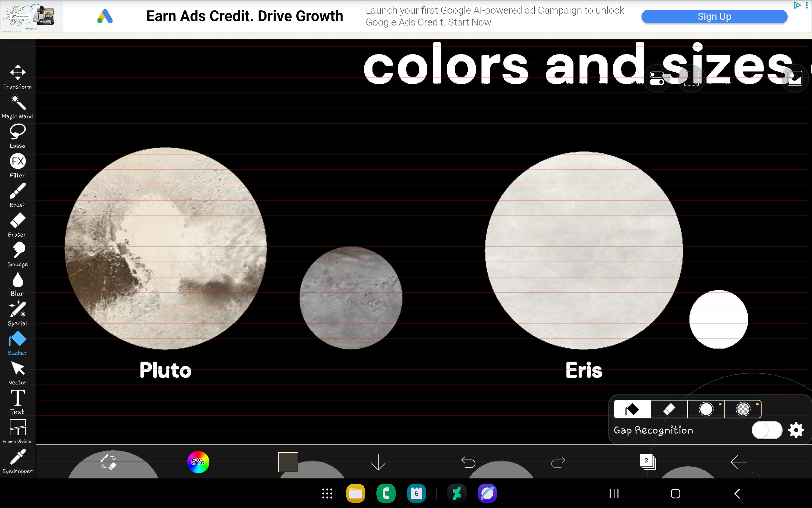Select the Brush tool
Viewport: 812px width, 508px height.
point(17,195)
